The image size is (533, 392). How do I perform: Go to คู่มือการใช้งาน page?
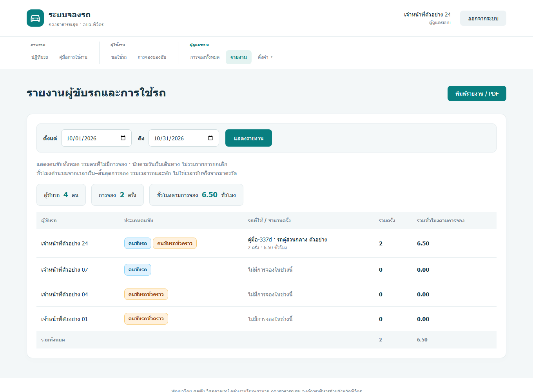pyautogui.click(x=73, y=57)
